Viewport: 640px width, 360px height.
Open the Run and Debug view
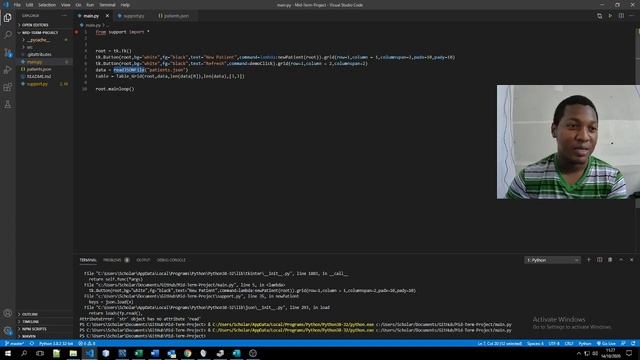coord(8,70)
